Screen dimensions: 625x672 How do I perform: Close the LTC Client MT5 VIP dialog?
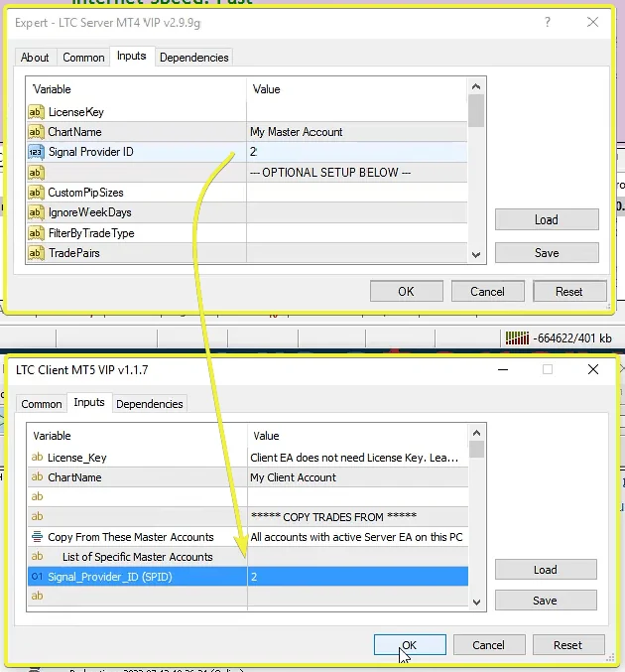[593, 369]
